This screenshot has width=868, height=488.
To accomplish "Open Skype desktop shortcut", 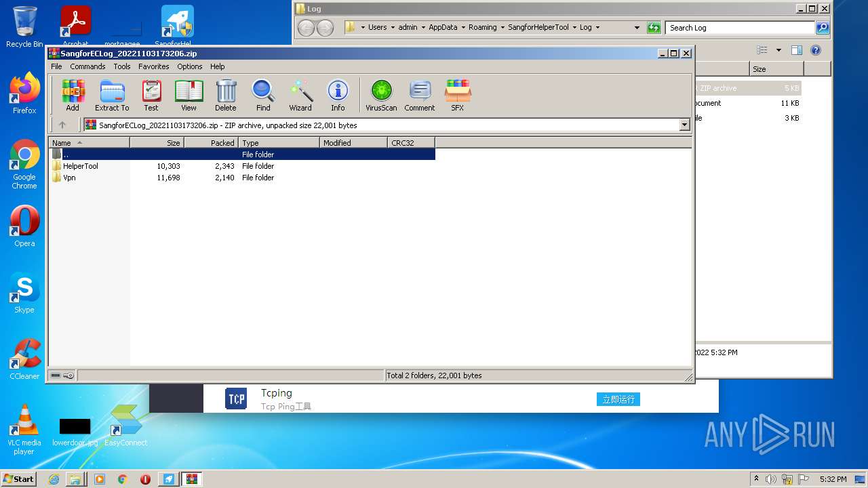I will tap(24, 293).
